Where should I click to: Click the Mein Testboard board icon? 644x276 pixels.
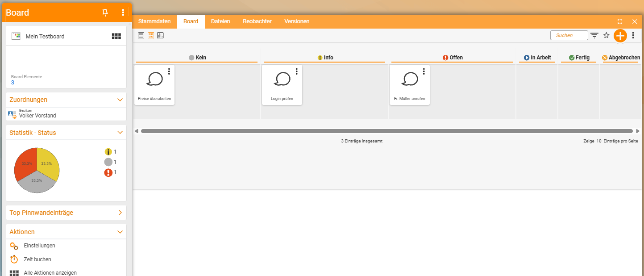pyautogui.click(x=16, y=36)
